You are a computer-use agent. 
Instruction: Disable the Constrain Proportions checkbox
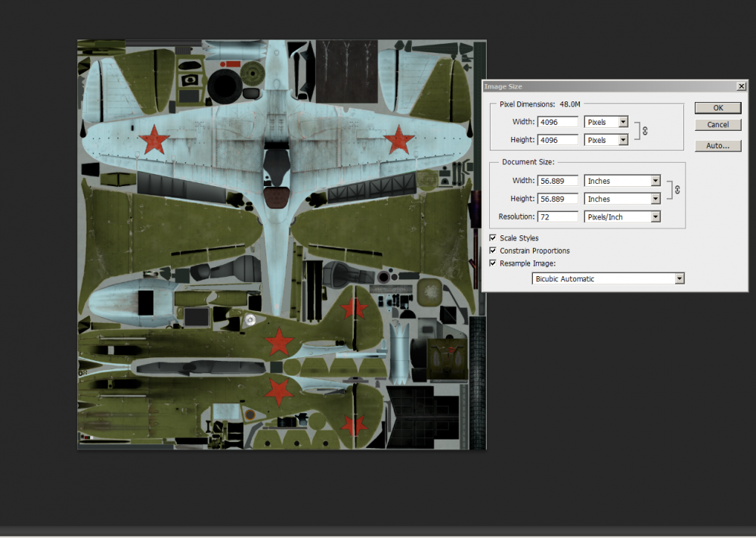(494, 250)
